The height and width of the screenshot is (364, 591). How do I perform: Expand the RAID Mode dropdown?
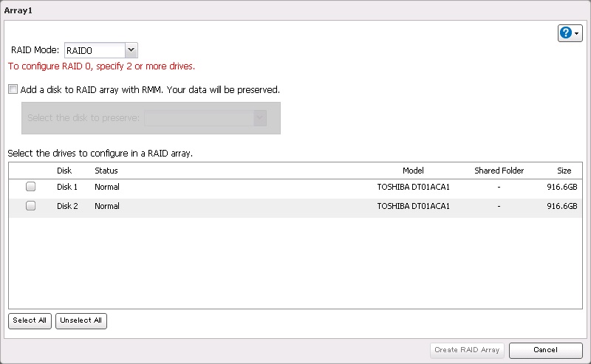[131, 50]
